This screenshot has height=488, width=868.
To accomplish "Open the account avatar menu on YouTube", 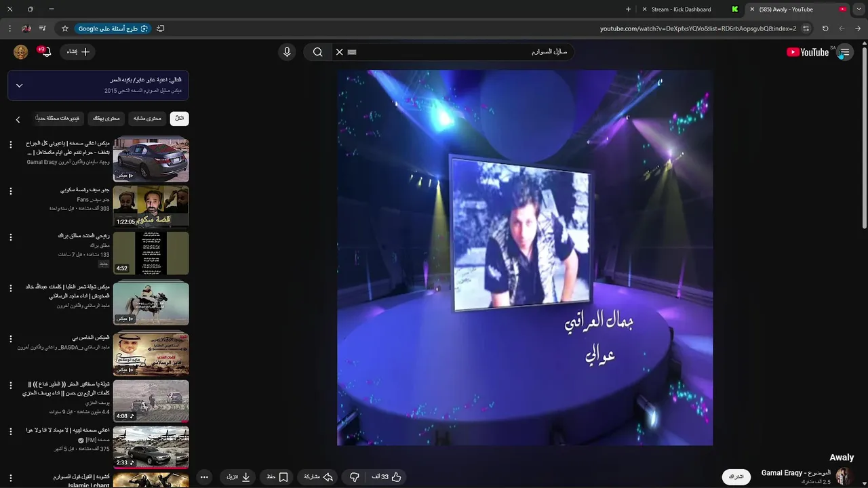I will (x=21, y=52).
